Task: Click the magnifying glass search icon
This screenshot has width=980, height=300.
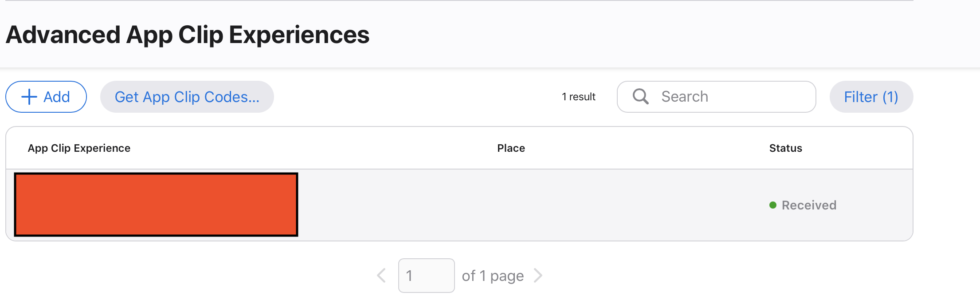Action: pyautogui.click(x=640, y=96)
